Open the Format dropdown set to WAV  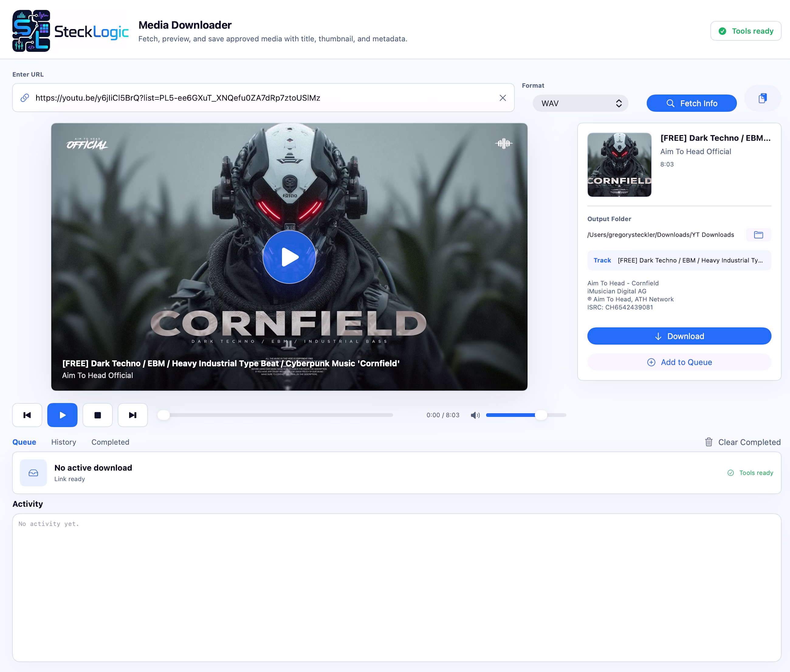coord(580,103)
